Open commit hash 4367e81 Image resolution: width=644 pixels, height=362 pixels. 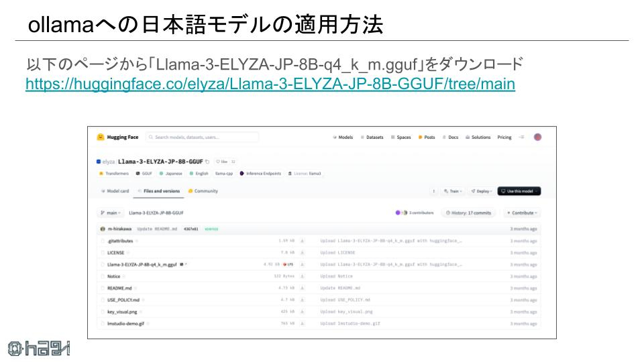coord(191,229)
